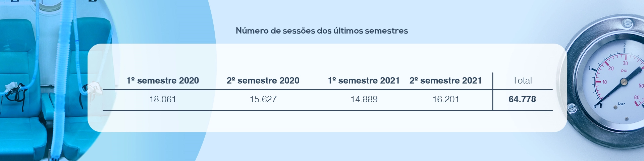Click the number 10 on gauge dial
Screen dimensions: 644x161
point(604,82)
